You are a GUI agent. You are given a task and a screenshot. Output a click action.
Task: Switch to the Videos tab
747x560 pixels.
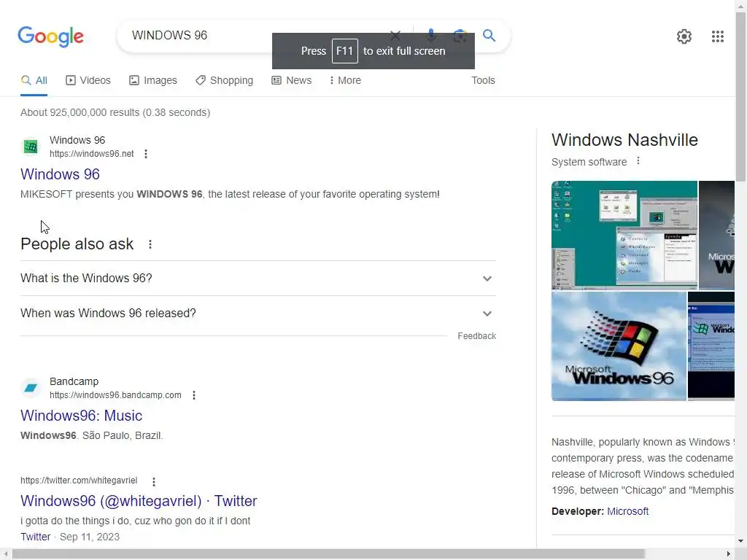click(x=88, y=80)
